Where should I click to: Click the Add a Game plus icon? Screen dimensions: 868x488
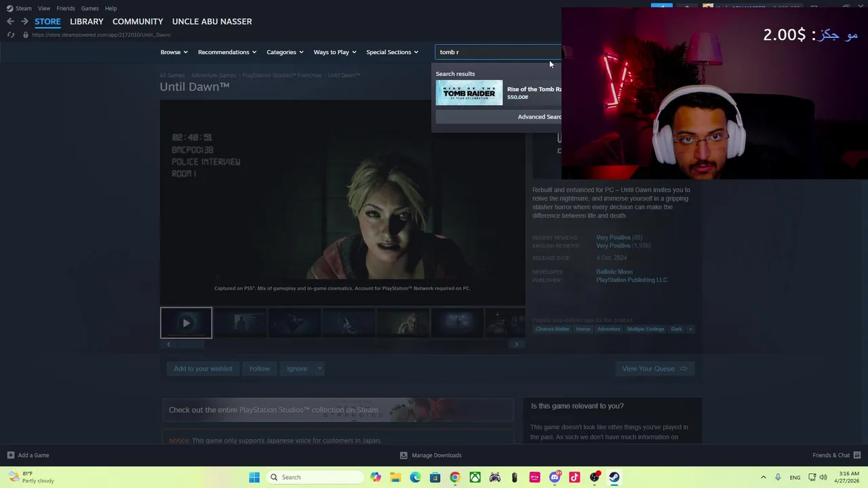10,455
